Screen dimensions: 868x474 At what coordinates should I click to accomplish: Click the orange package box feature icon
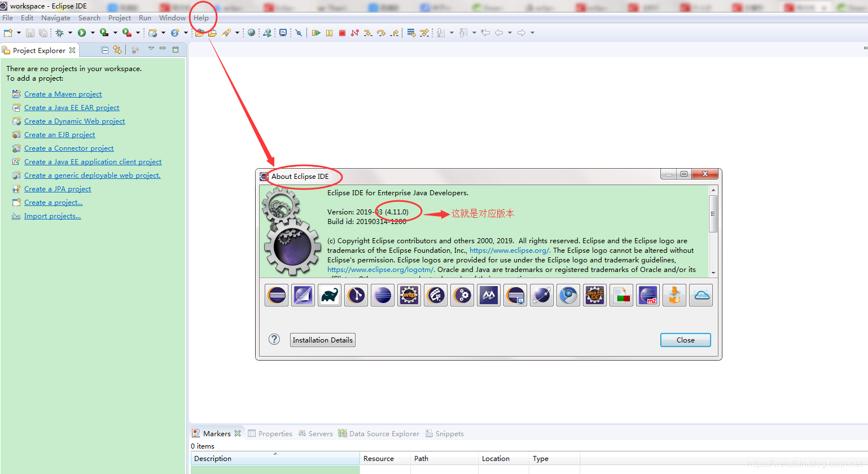pos(674,295)
